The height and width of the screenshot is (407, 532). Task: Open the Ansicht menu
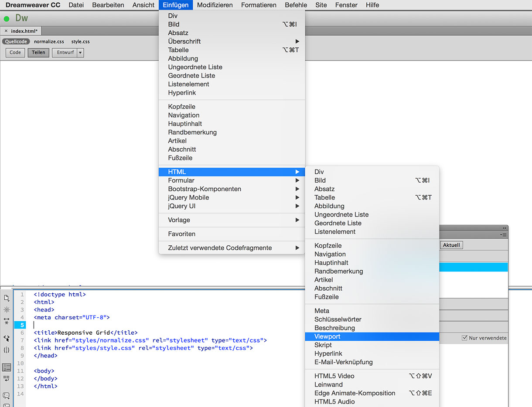[x=143, y=5]
